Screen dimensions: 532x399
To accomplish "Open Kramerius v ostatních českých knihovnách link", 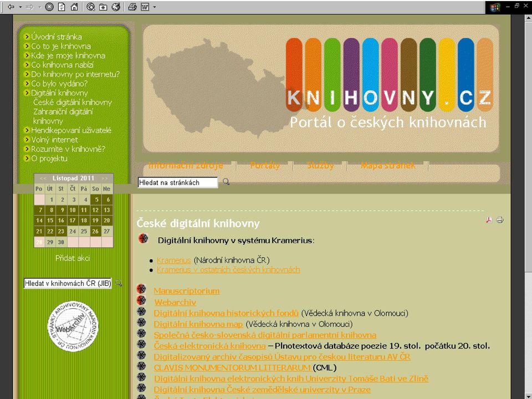I will click(228, 269).
